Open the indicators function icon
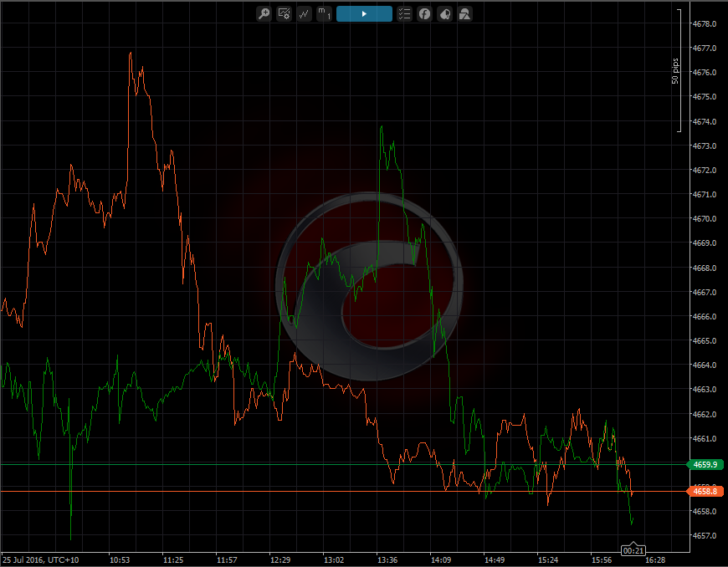The width and height of the screenshot is (728, 567). 424,14
